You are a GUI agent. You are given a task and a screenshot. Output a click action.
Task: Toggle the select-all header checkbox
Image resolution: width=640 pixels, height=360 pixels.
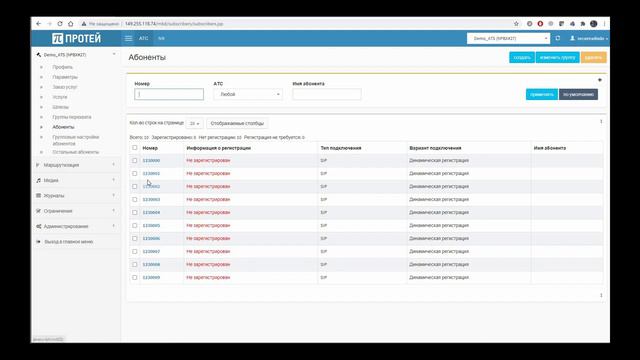(x=135, y=148)
